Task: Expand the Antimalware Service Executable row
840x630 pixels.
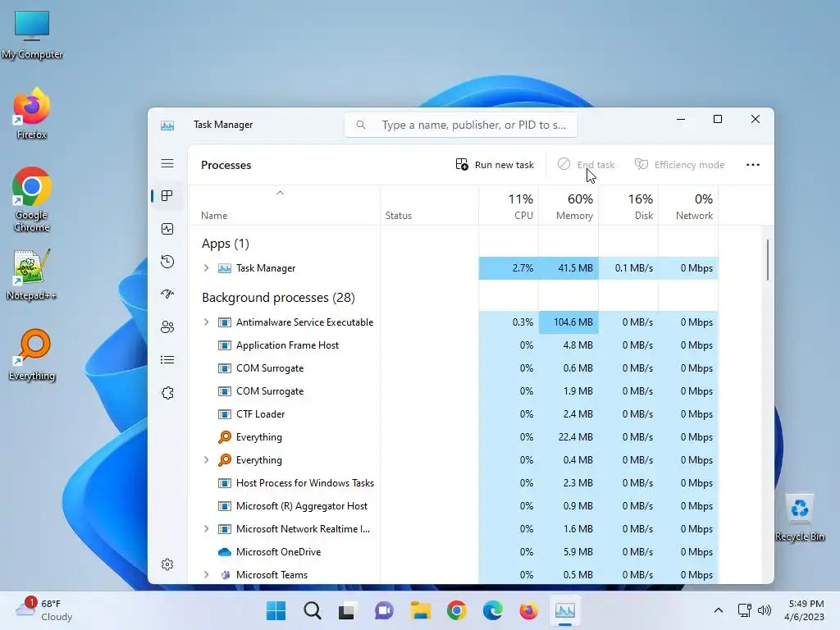Action: tap(206, 322)
